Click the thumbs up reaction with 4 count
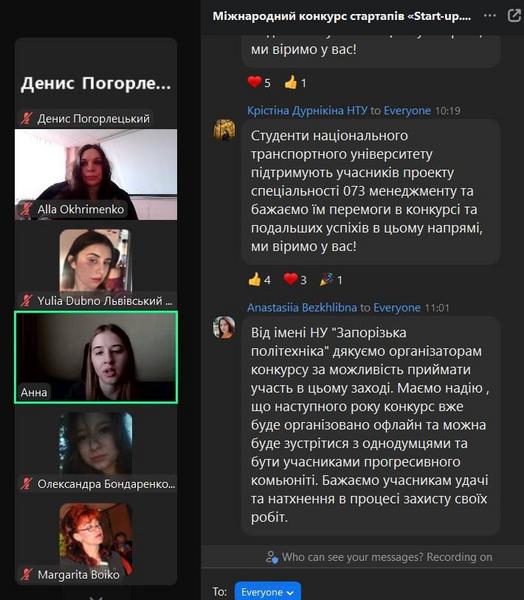 (260, 280)
